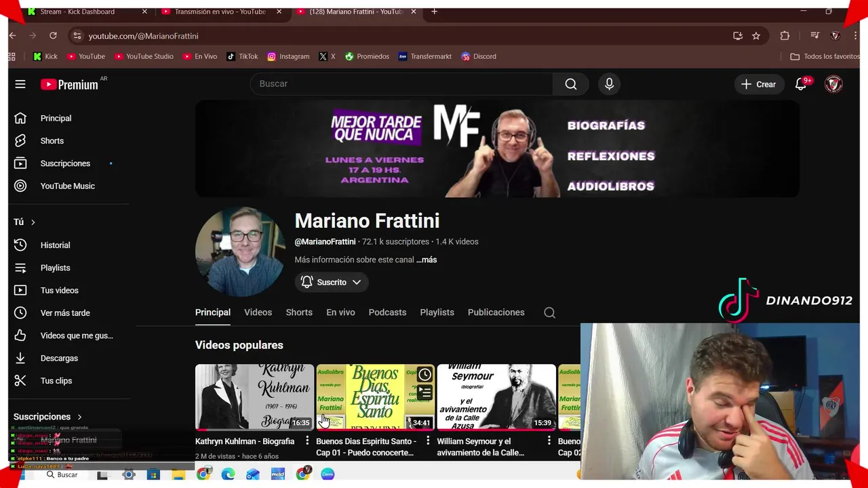Image resolution: width=868 pixels, height=488 pixels.
Task: Open the YouTube account avatar menu
Action: click(833, 84)
